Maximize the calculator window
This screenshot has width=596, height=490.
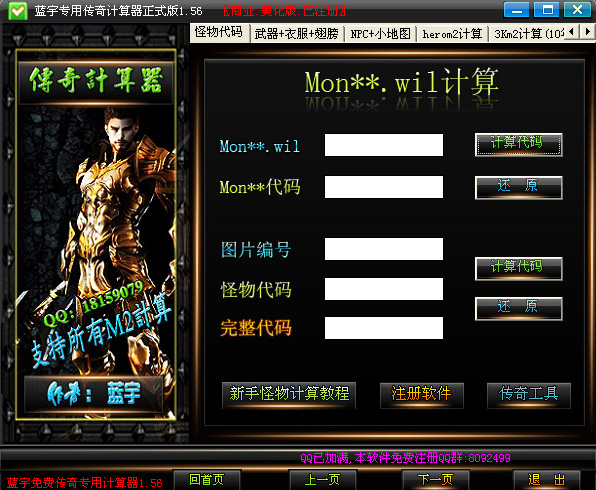546,10
